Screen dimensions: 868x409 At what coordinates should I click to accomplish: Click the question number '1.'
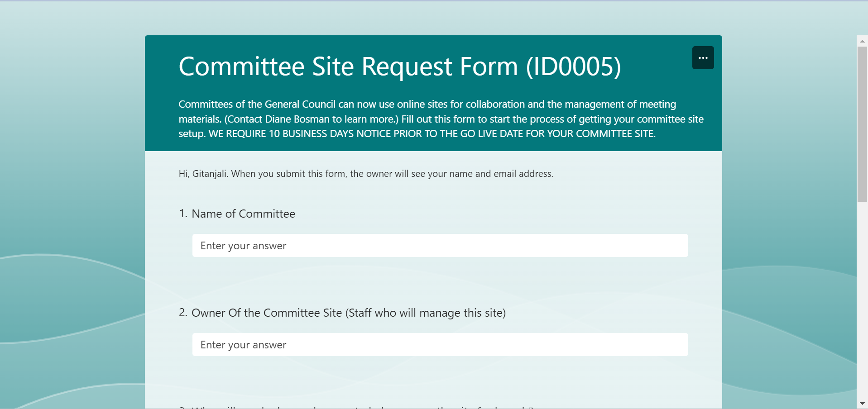tap(183, 214)
